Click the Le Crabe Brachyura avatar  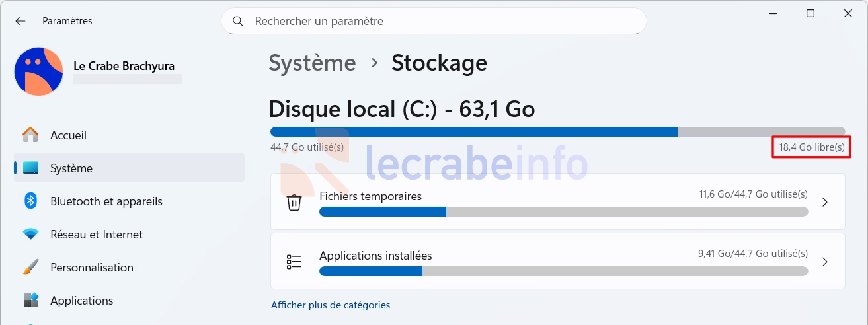pyautogui.click(x=38, y=71)
